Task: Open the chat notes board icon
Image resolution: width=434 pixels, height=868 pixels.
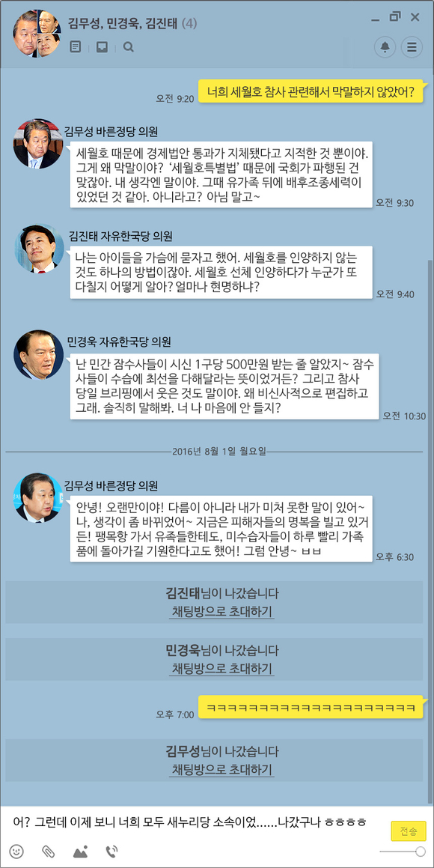Action: pyautogui.click(x=75, y=47)
